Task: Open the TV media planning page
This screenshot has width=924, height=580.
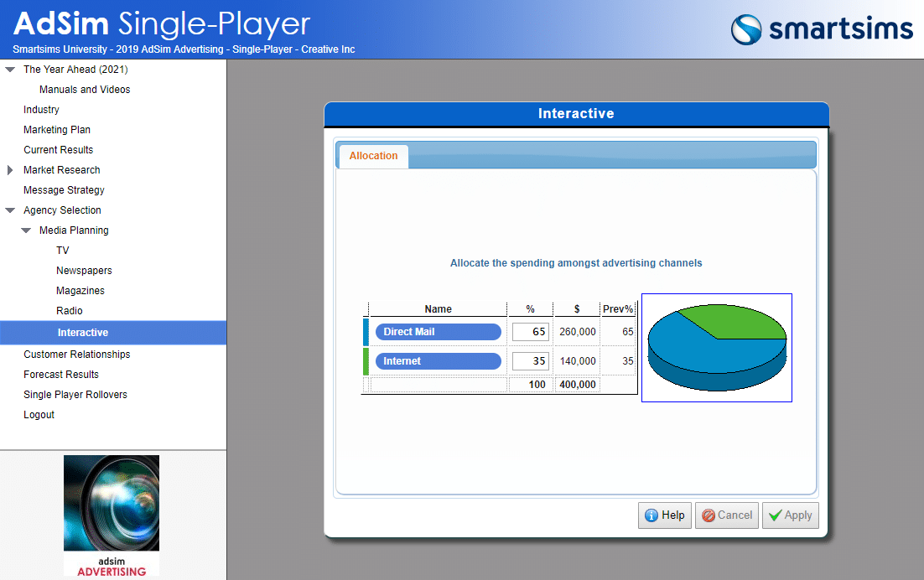Action: [63, 251]
